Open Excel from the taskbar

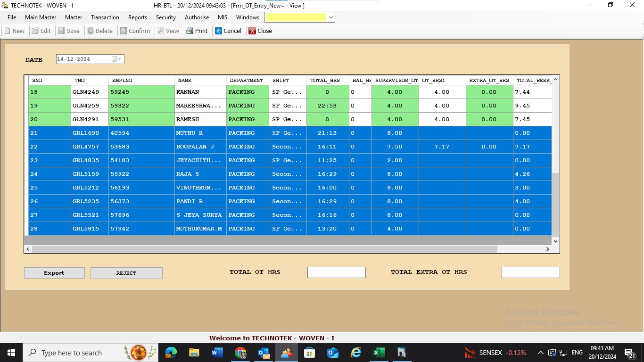coord(379,353)
